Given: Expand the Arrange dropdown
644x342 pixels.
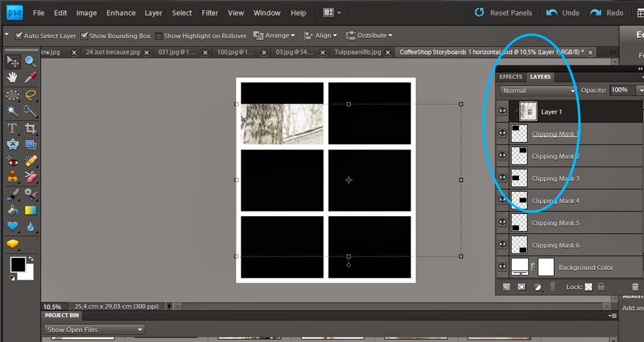Looking at the screenshot, I should [x=275, y=35].
